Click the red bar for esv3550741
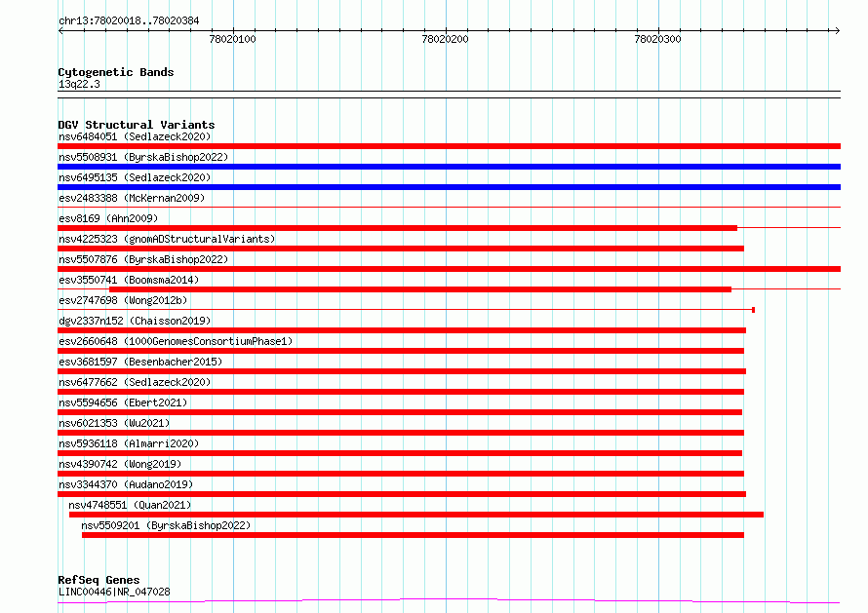Image resolution: width=868 pixels, height=613 pixels. [x=420, y=289]
